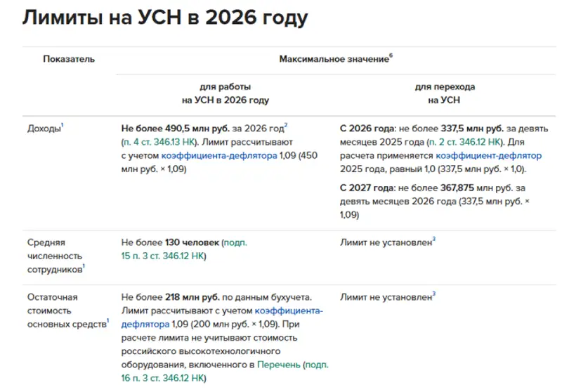This screenshot has height=392, width=562.
Task: Click footnote 3 in the employee count row
Action: [x=434, y=240]
